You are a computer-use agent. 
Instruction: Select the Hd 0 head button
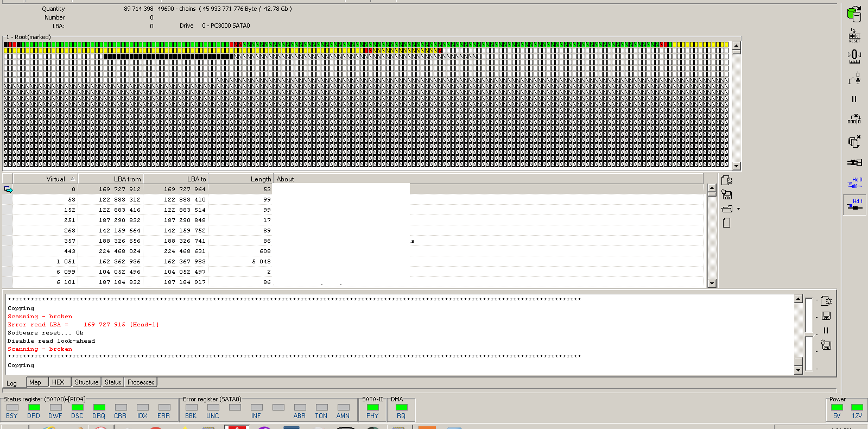(854, 184)
